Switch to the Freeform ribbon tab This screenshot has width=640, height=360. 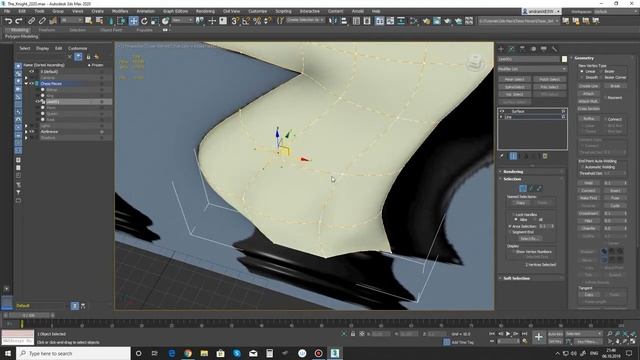click(47, 30)
